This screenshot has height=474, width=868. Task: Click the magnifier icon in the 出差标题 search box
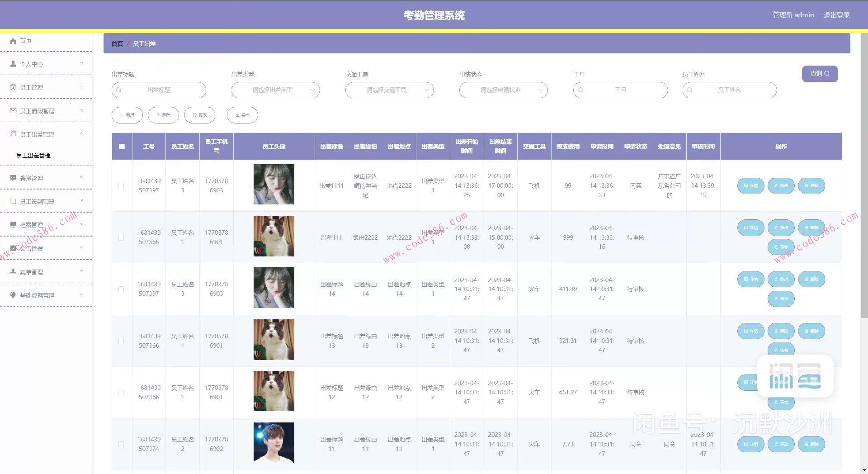pyautogui.click(x=119, y=90)
